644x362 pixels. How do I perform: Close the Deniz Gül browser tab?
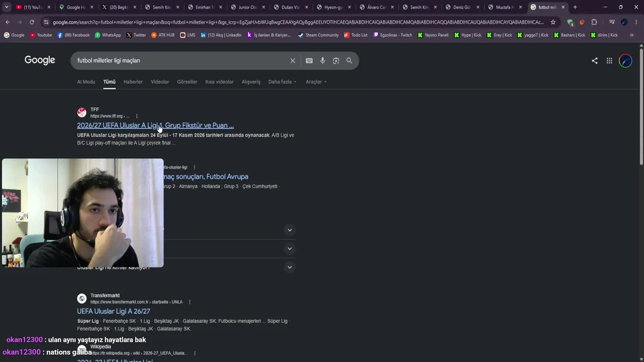pyautogui.click(x=478, y=7)
